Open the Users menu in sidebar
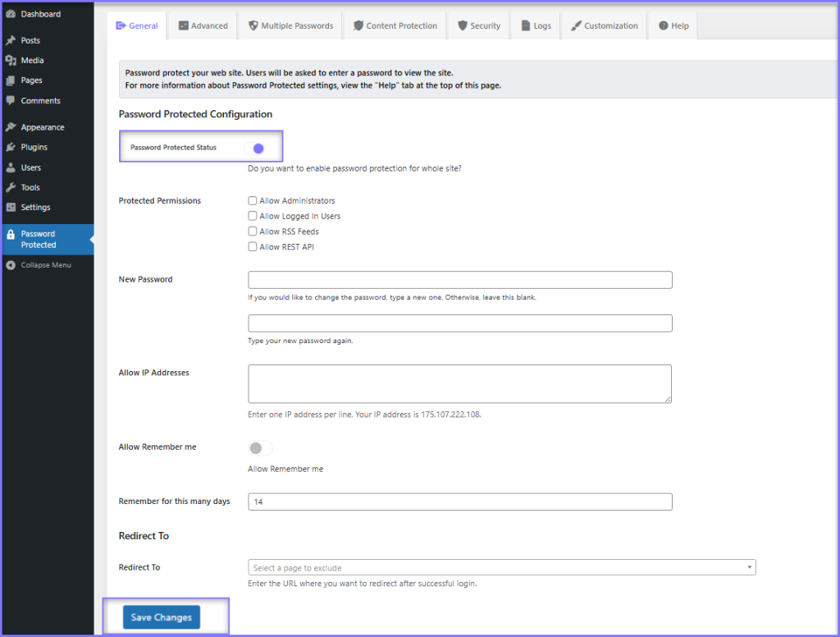The height and width of the screenshot is (637, 840). tap(30, 167)
